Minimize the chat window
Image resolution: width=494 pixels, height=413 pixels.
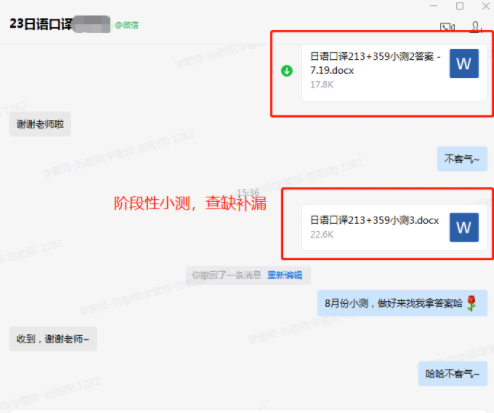click(434, 6)
